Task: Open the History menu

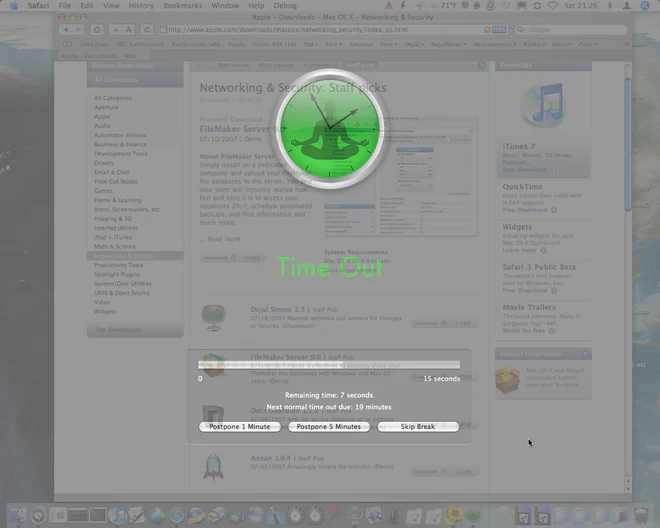Action: [141, 5]
